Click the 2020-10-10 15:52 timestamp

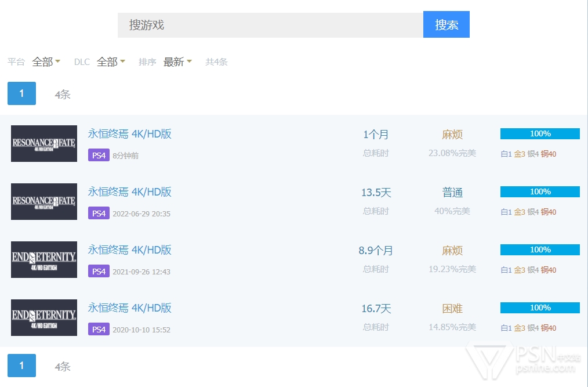click(141, 330)
